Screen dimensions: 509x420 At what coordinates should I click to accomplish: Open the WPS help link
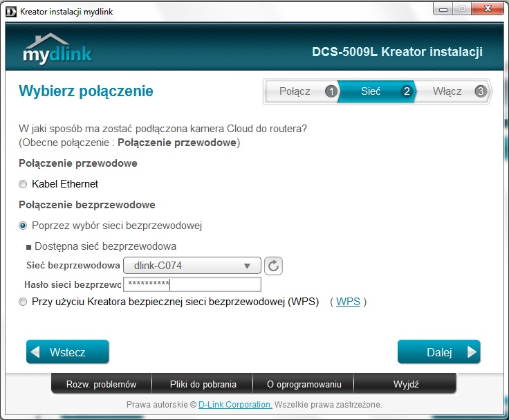[348, 302]
